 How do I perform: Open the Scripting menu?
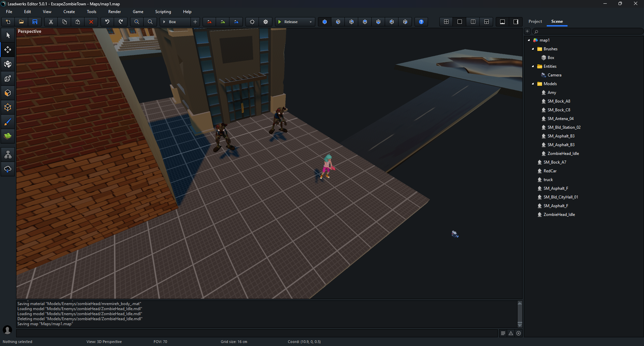tap(163, 12)
